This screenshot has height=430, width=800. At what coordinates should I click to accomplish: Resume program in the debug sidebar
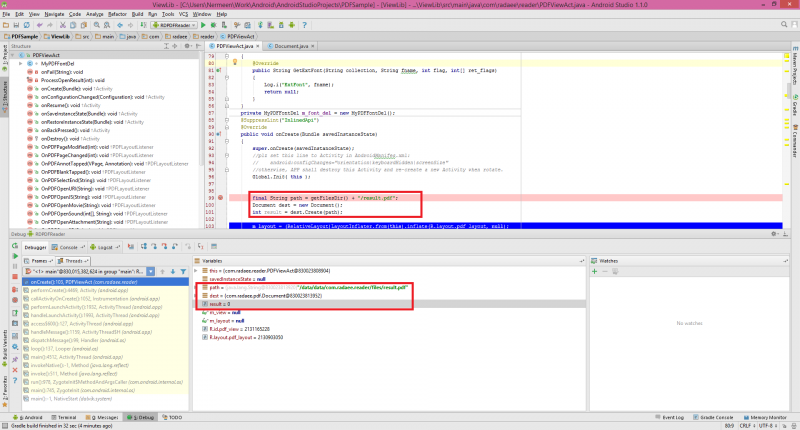click(x=13, y=257)
